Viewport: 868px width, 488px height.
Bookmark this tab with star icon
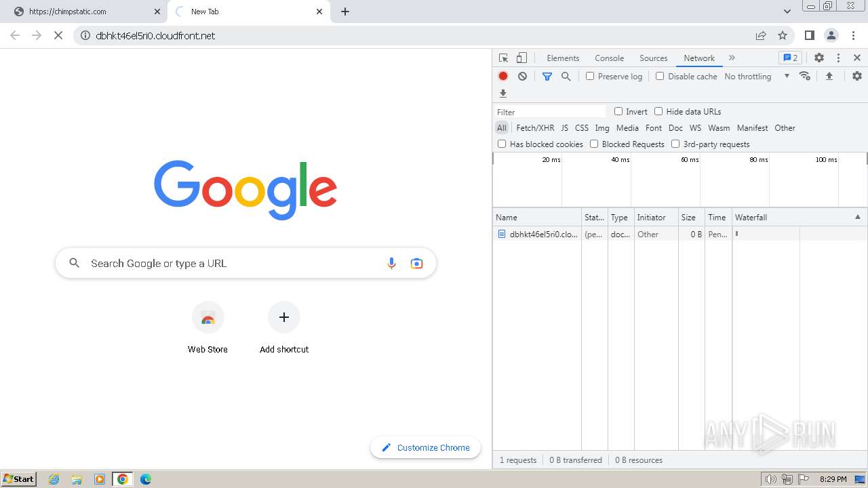coord(783,35)
